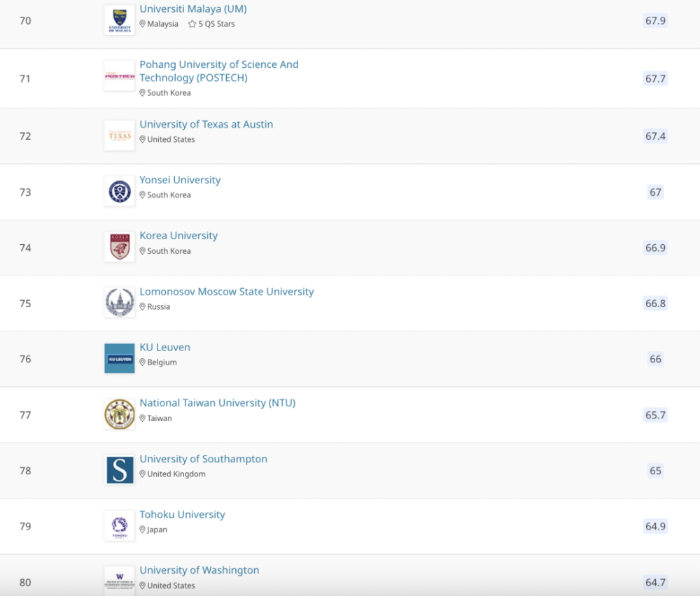Open University of Texas at Austin link
This screenshot has width=700, height=596.
tap(206, 125)
